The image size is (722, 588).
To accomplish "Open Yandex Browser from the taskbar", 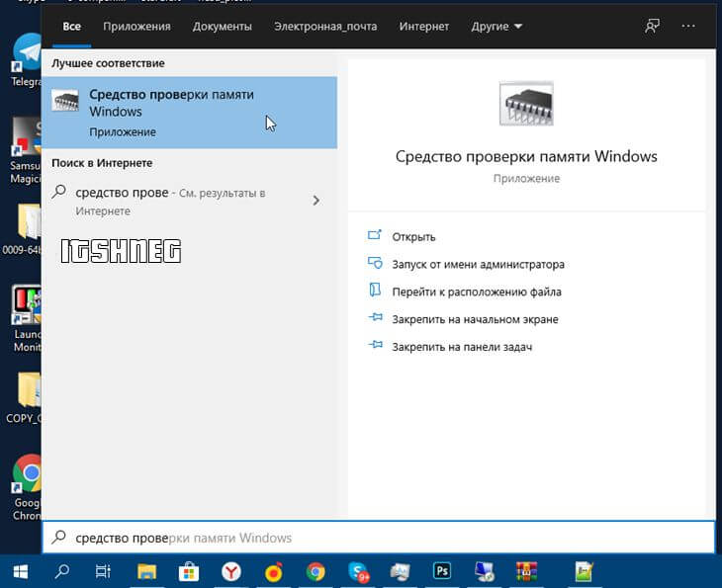I will tap(230, 572).
